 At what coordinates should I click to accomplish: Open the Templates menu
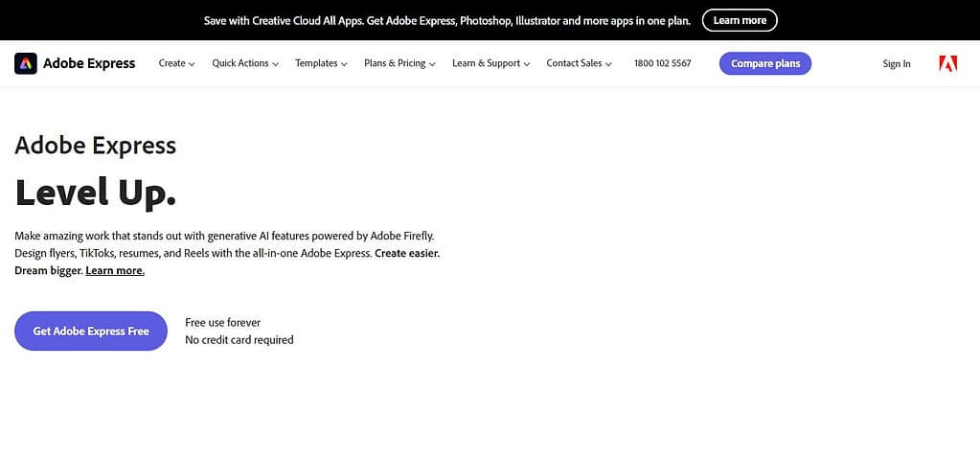pyautogui.click(x=321, y=63)
